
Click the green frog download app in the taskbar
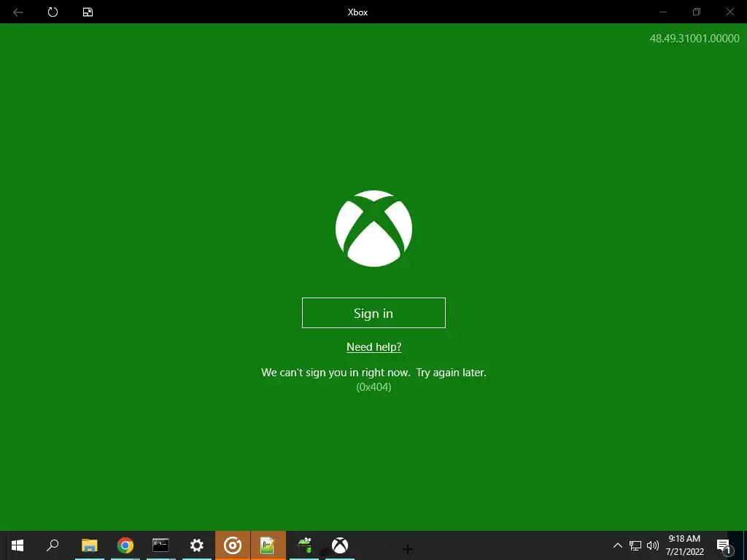pyautogui.click(x=304, y=545)
